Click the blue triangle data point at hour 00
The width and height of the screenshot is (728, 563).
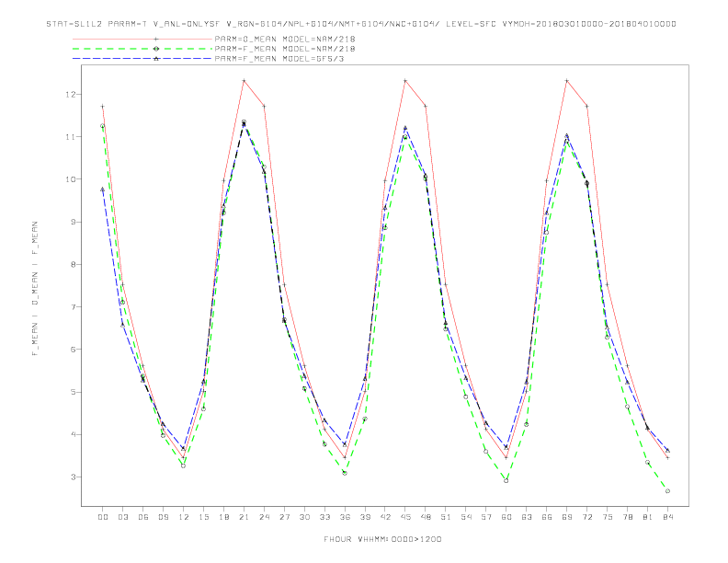click(103, 190)
